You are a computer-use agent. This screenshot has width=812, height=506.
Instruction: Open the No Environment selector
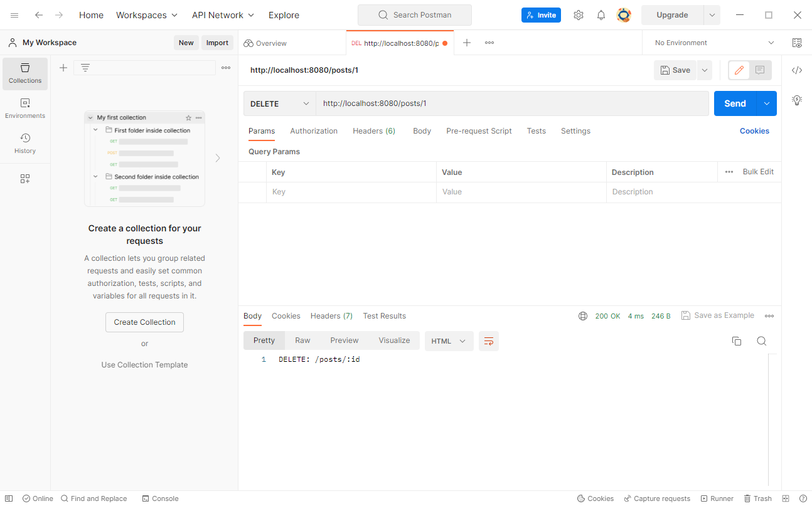click(x=715, y=43)
